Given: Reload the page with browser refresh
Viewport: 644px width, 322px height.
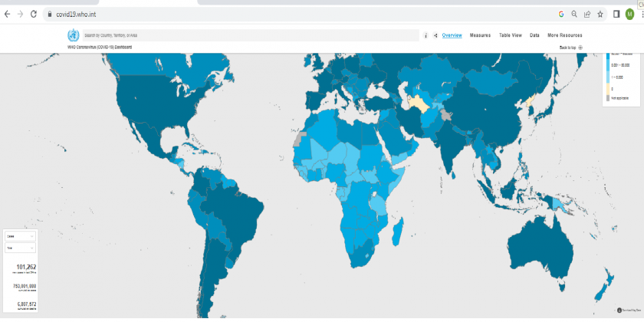Looking at the screenshot, I should pyautogui.click(x=34, y=14).
